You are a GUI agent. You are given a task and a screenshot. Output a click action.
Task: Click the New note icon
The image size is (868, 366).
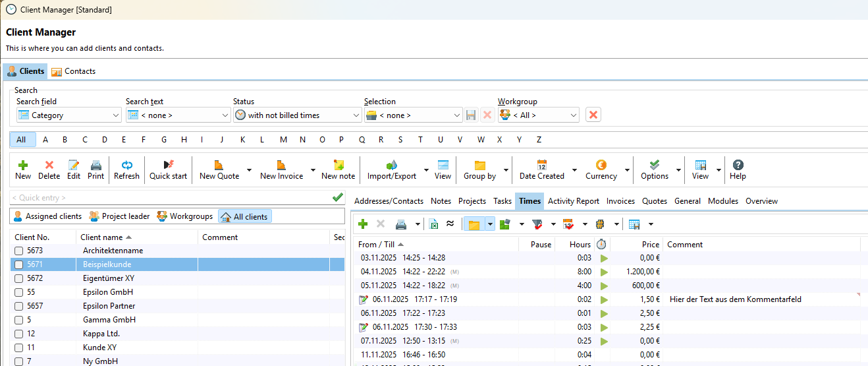[338, 166]
